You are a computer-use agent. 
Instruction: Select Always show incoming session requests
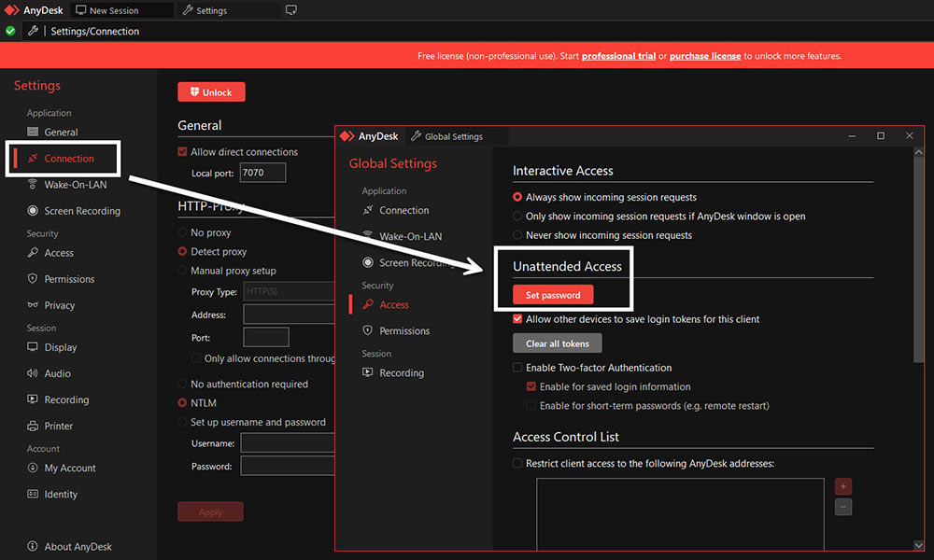pos(517,197)
